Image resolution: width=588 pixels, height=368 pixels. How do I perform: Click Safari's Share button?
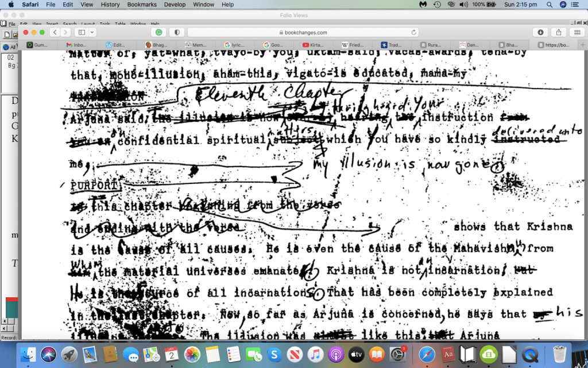[x=558, y=32]
